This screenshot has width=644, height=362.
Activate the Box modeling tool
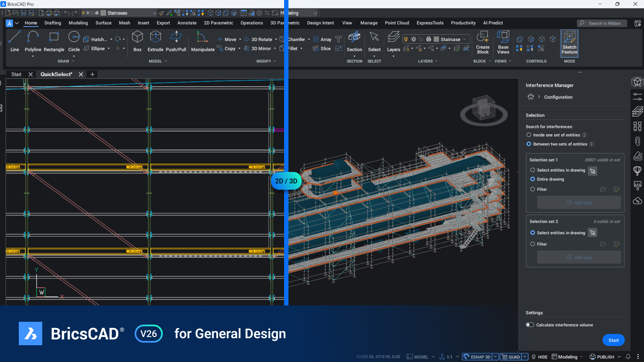click(x=137, y=40)
